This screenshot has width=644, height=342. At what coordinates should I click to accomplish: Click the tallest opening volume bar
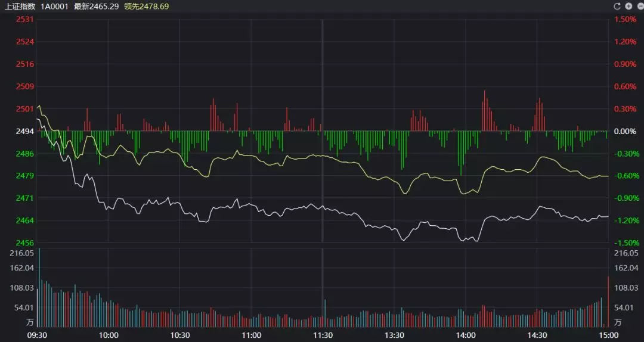coord(40,286)
